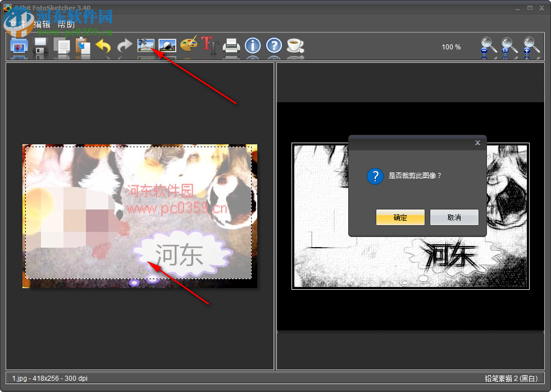
Task: Click the source image preview on the left
Action: 139,216
